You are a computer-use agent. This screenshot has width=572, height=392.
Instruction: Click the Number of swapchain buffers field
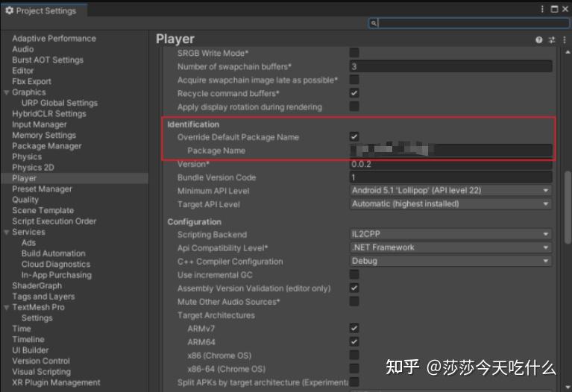click(450, 66)
